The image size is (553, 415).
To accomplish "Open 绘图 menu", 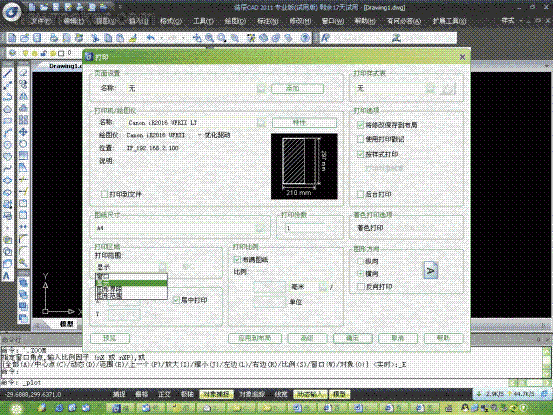I will (x=235, y=21).
